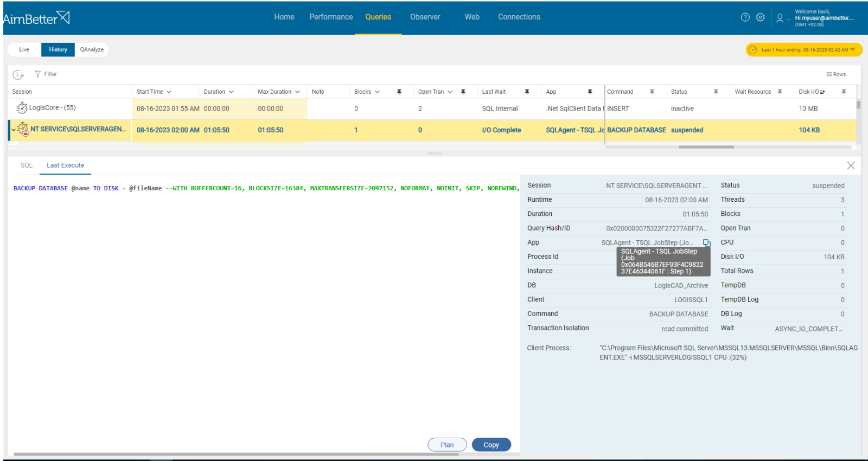
Task: Click the grid's horizontal scrollbar thumb
Action: pos(706,147)
